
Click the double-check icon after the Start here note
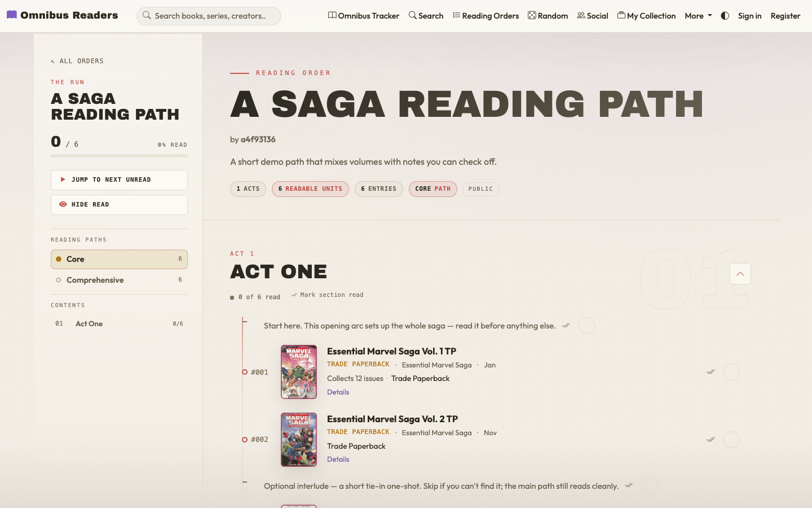566,326
